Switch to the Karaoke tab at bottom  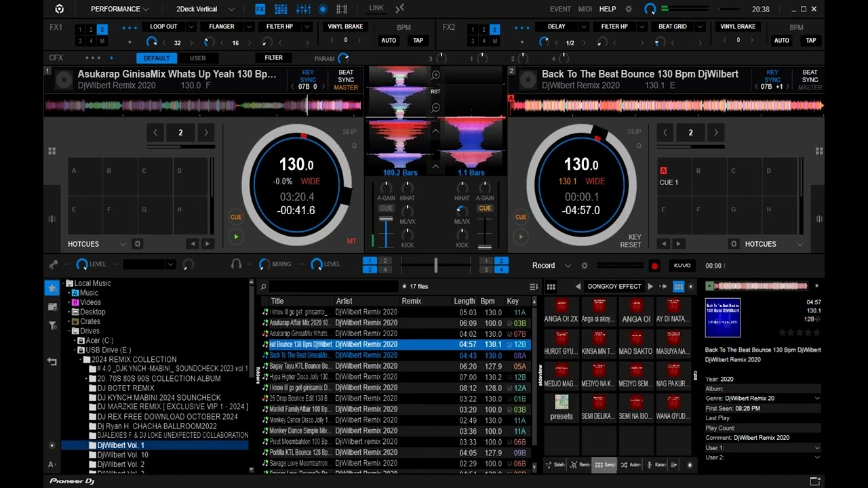657,465
